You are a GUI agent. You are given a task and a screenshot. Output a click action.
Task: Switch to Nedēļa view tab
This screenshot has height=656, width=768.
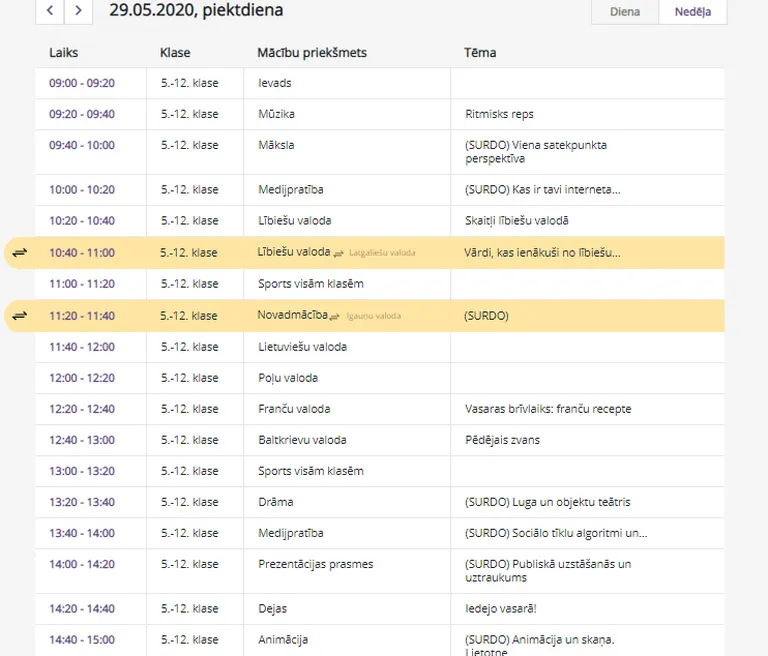(x=693, y=12)
